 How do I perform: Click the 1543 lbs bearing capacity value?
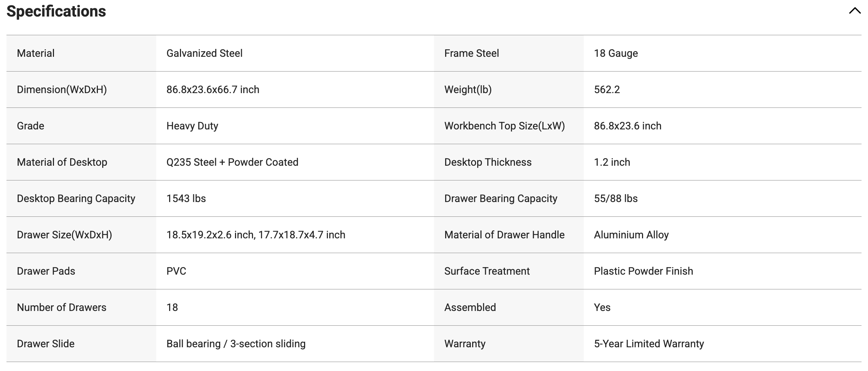point(186,198)
